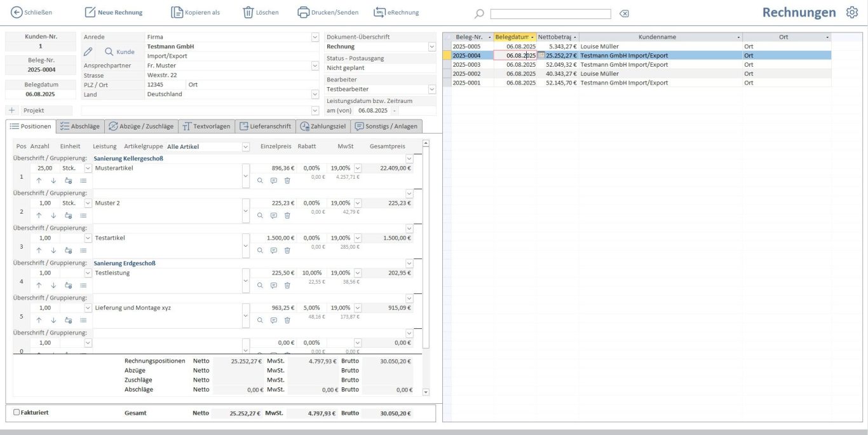Click into the top search input field
Image resolution: width=868 pixels, height=435 pixels.
pos(550,13)
